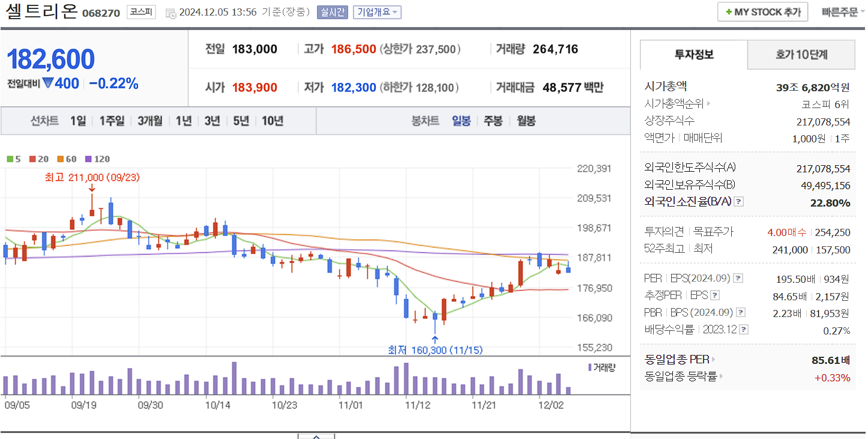The image size is (868, 439).
Task: Switch to the 호가 10단계 tab
Action: pyautogui.click(x=800, y=54)
